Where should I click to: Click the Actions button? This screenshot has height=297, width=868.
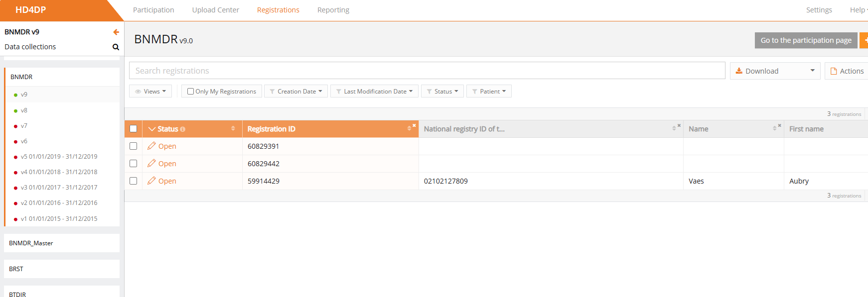click(x=847, y=71)
